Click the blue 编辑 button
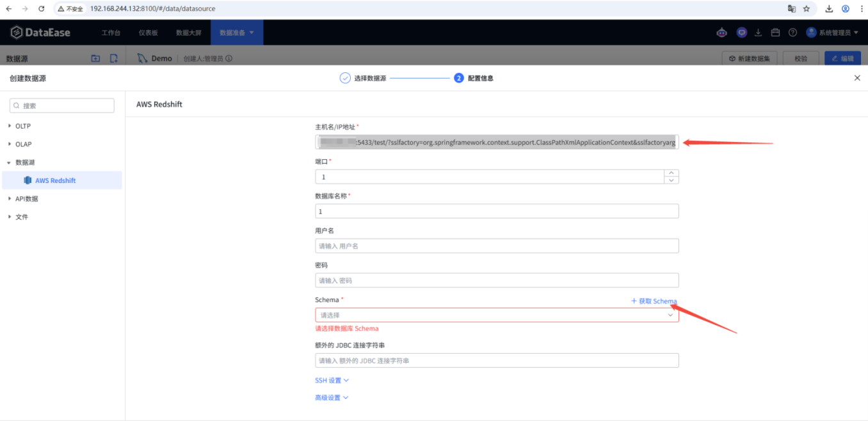 [x=842, y=58]
